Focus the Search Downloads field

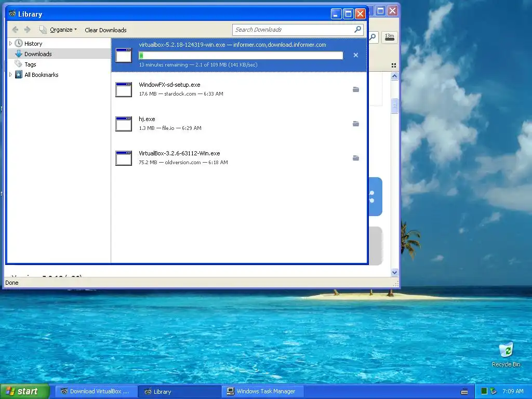pos(294,30)
